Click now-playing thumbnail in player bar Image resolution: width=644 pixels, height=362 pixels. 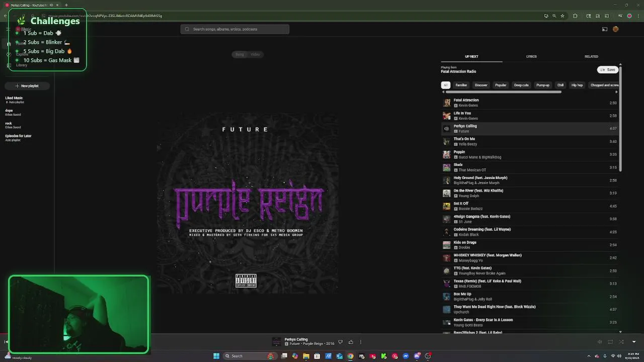coord(276,342)
